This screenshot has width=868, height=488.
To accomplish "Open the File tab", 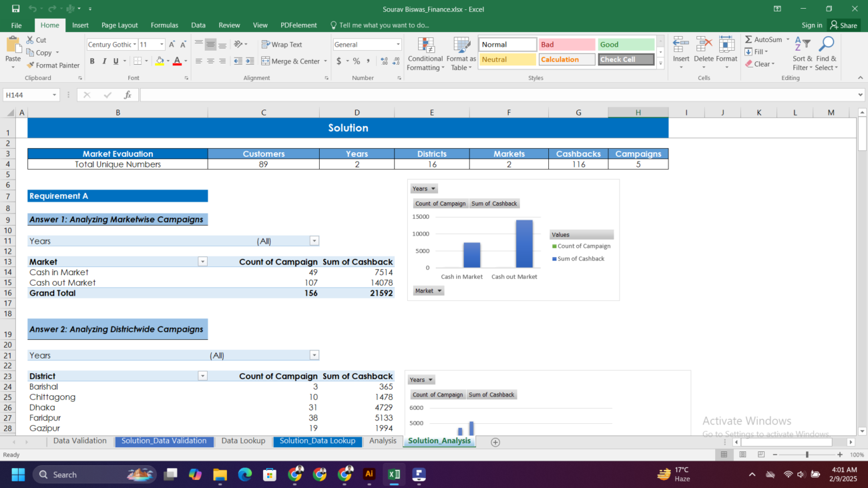I will [16, 25].
